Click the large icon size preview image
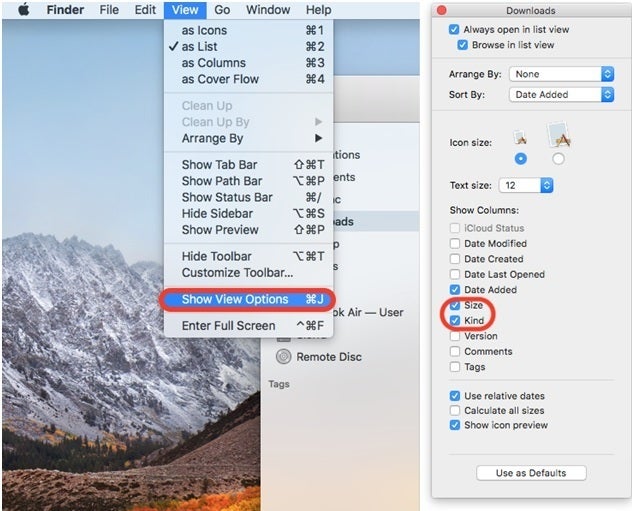Image resolution: width=632 pixels, height=511 pixels. [558, 135]
